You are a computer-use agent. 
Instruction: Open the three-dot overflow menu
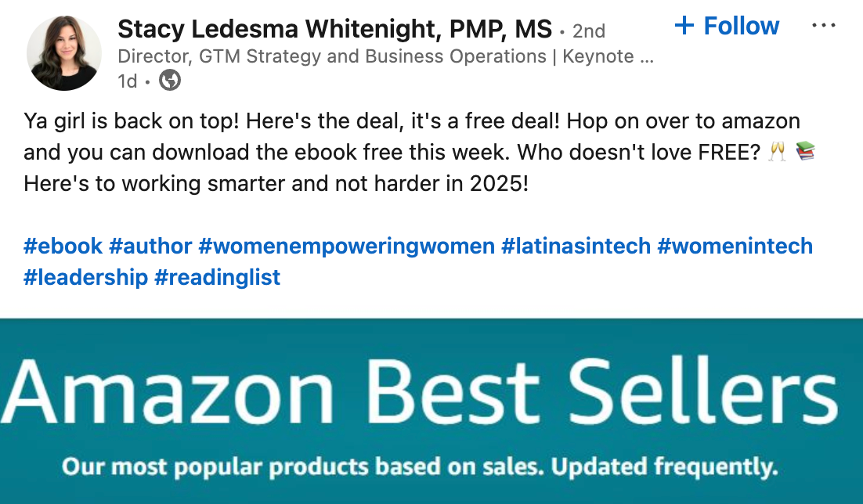[824, 25]
